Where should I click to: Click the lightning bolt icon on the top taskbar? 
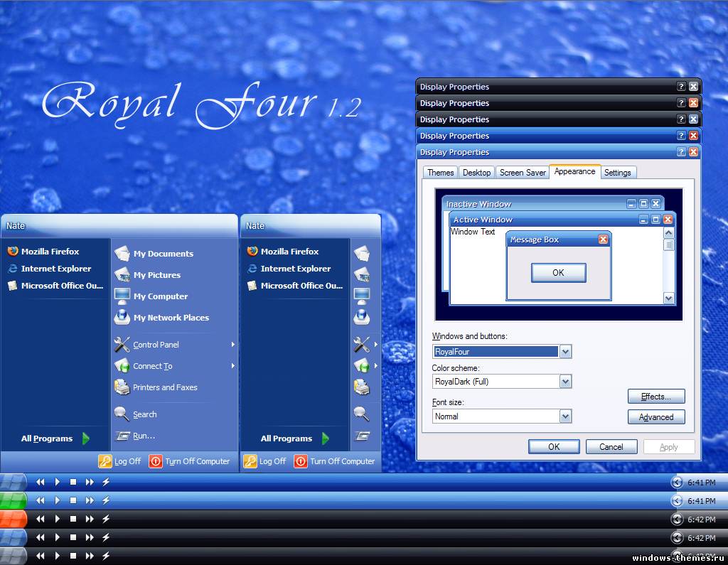106,482
